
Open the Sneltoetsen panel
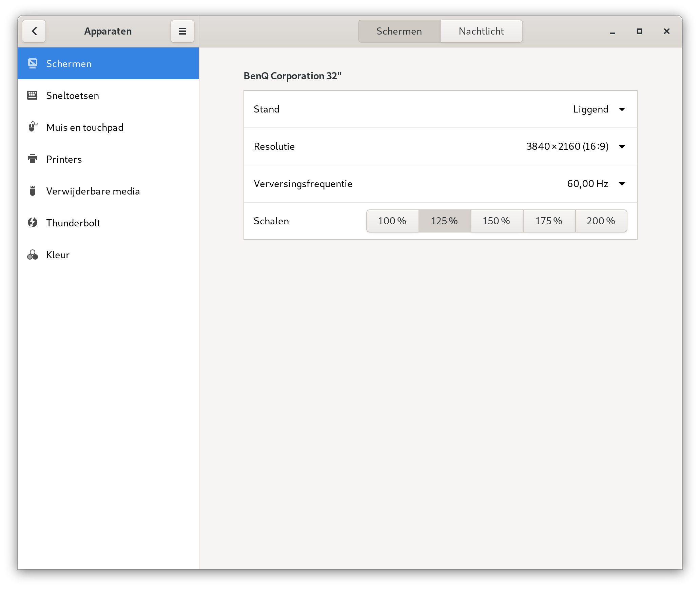[108, 96]
